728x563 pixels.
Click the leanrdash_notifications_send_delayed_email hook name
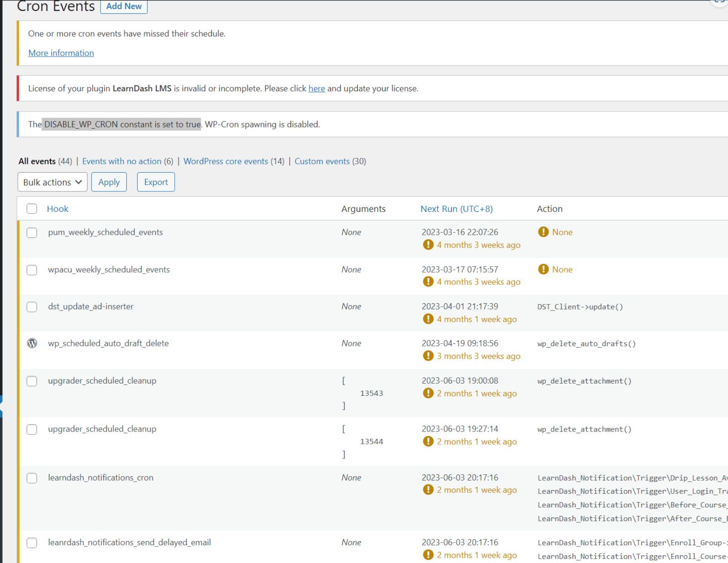tap(130, 542)
